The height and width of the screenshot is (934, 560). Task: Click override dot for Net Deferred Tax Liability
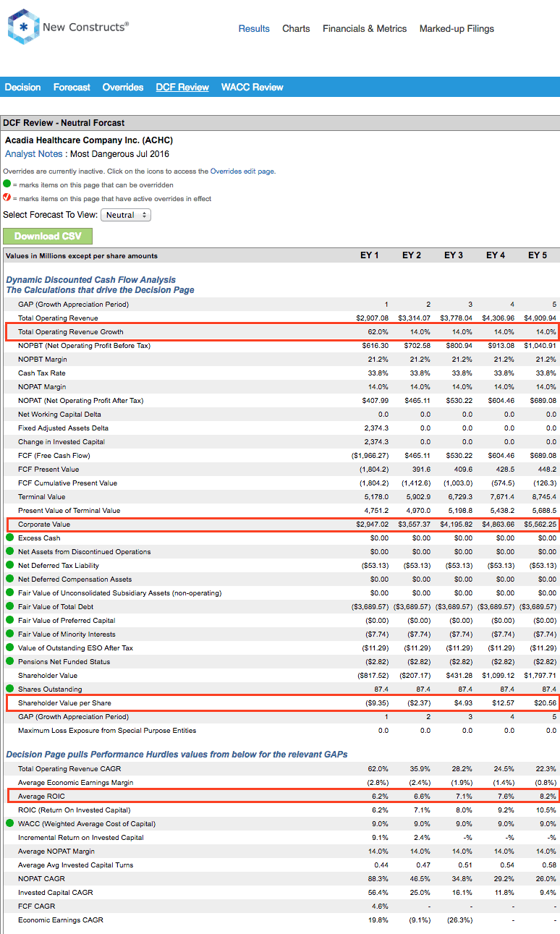coord(10,565)
